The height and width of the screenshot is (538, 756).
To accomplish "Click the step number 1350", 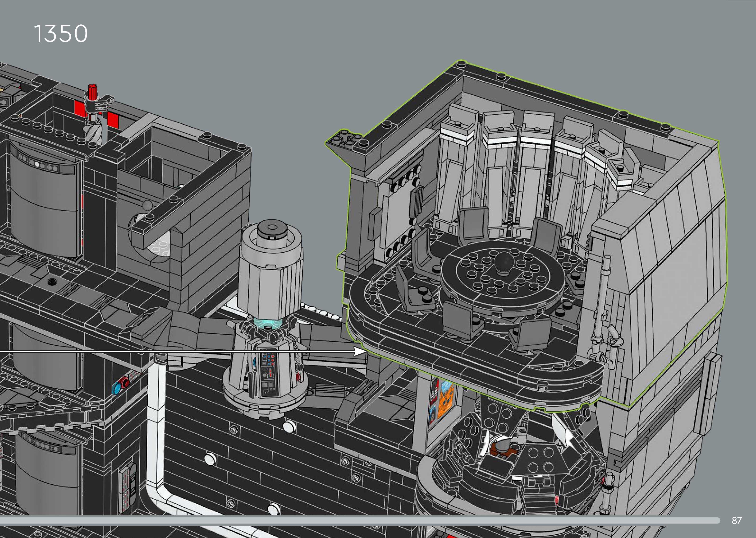I will (x=61, y=34).
